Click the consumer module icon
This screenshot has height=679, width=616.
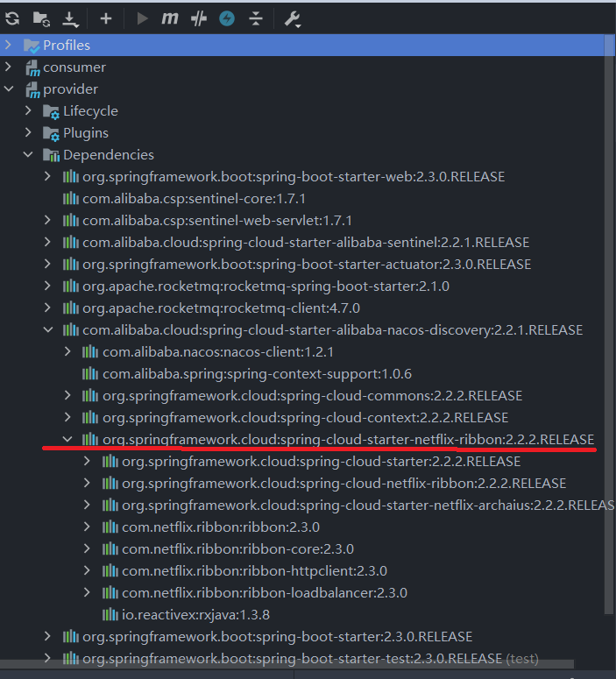tap(32, 68)
